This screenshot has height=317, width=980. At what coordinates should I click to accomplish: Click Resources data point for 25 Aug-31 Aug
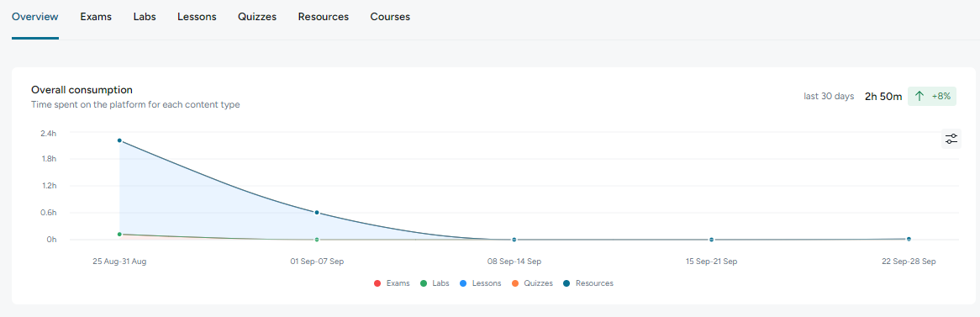(119, 140)
